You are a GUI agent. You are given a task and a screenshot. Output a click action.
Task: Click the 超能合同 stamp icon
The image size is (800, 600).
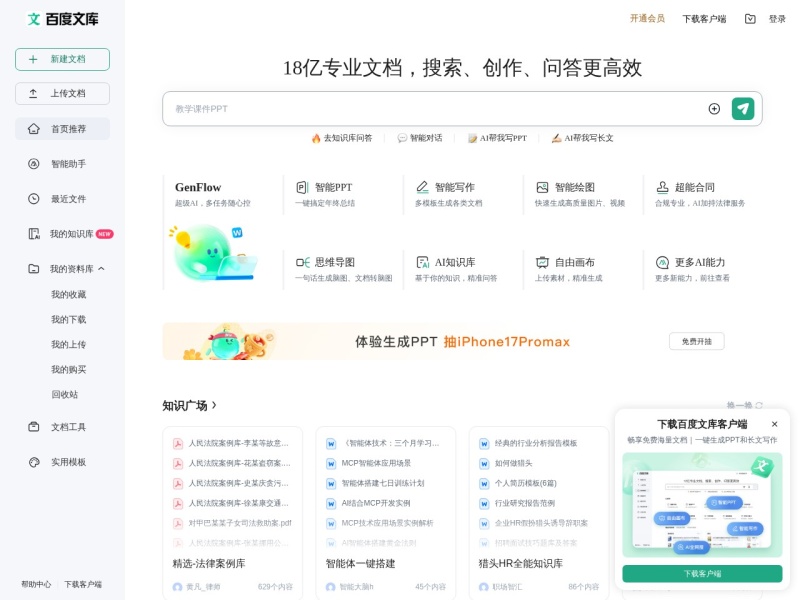pyautogui.click(x=662, y=187)
